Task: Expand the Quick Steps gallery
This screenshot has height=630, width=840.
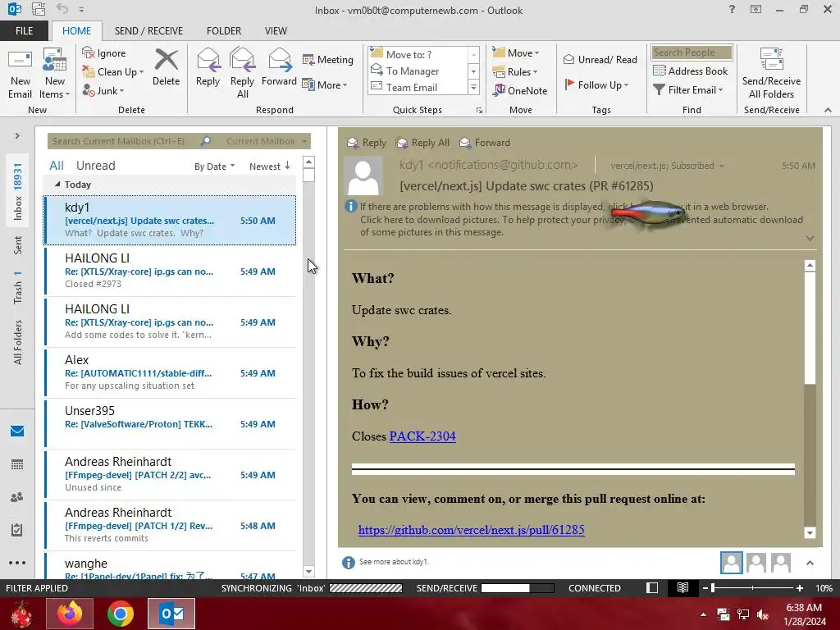Action: [473, 87]
